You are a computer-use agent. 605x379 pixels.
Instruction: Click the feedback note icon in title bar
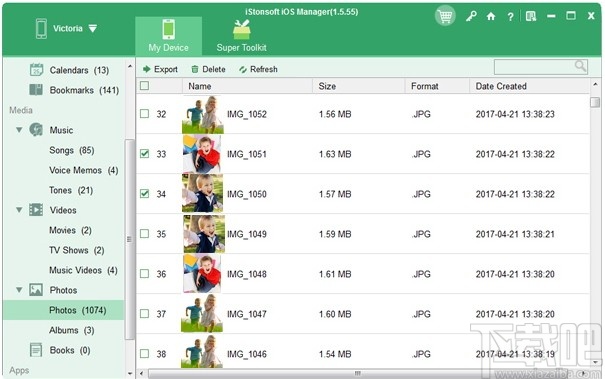point(531,16)
